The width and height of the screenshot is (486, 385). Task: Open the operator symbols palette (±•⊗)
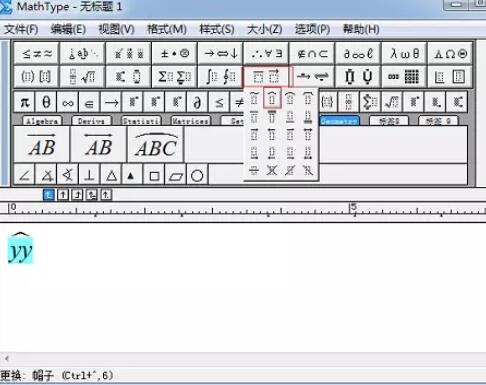coord(174,53)
